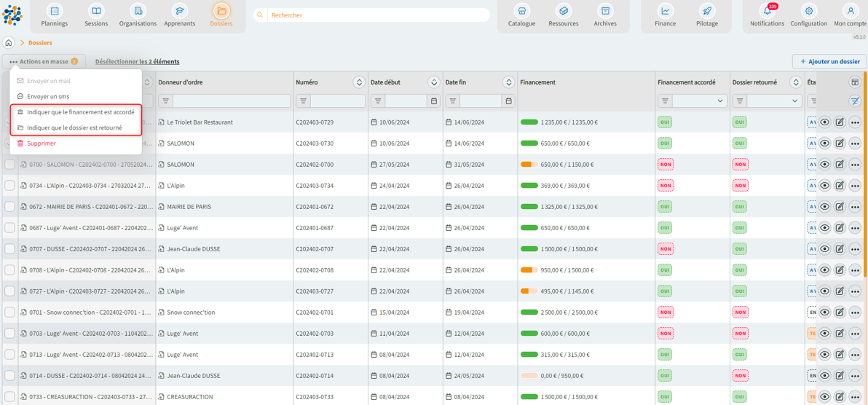The width and height of the screenshot is (868, 405).
Task: Select checkbox for row 0700 - SALOMON
Action: pos(10,165)
